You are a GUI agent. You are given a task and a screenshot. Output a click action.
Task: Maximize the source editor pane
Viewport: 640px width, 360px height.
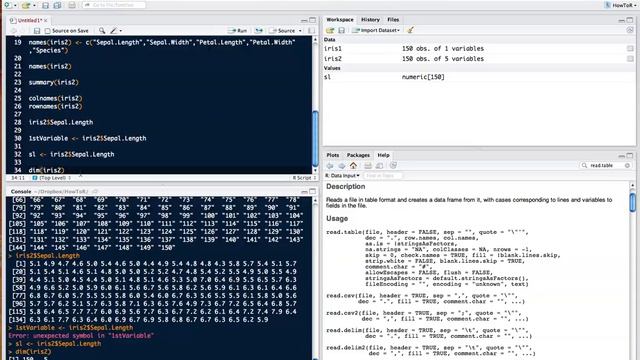tap(313, 20)
